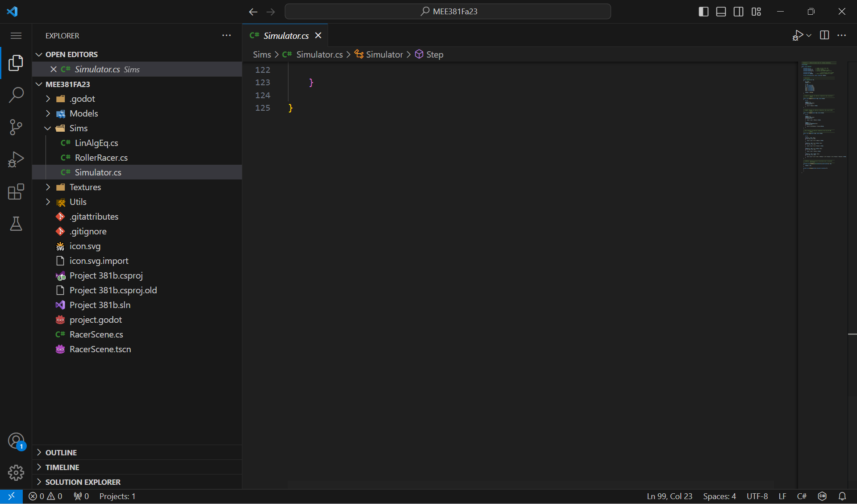
Task: Toggle the bottom panel visibility
Action: pyautogui.click(x=721, y=12)
